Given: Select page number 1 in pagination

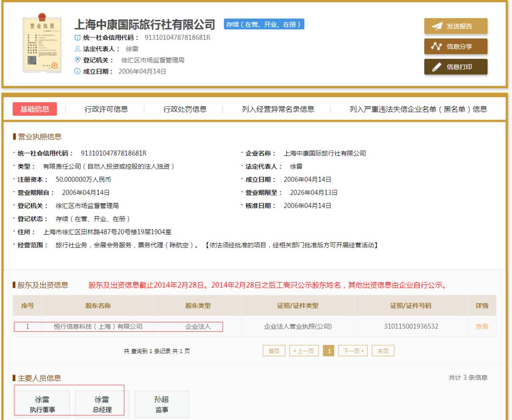Looking at the screenshot, I should click(329, 350).
